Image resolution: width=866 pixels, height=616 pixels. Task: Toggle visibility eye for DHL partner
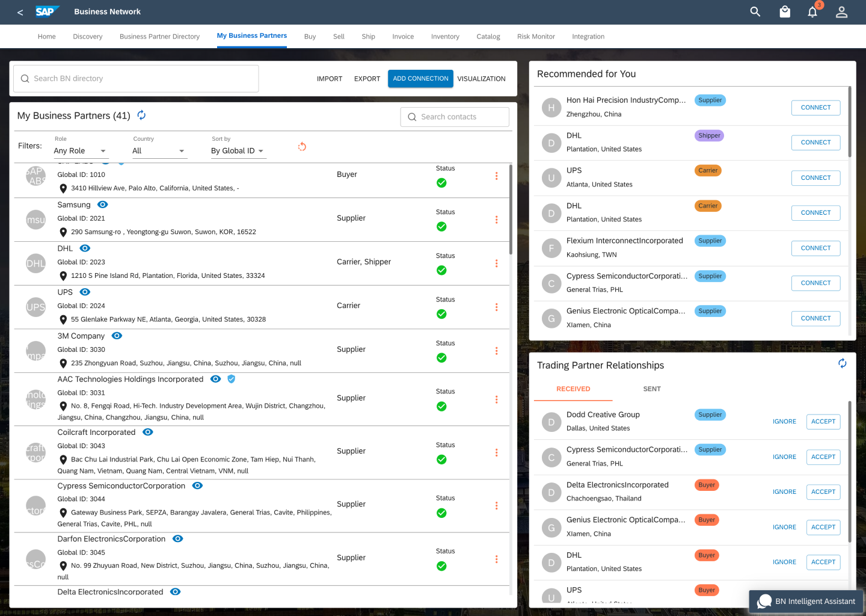tap(85, 248)
